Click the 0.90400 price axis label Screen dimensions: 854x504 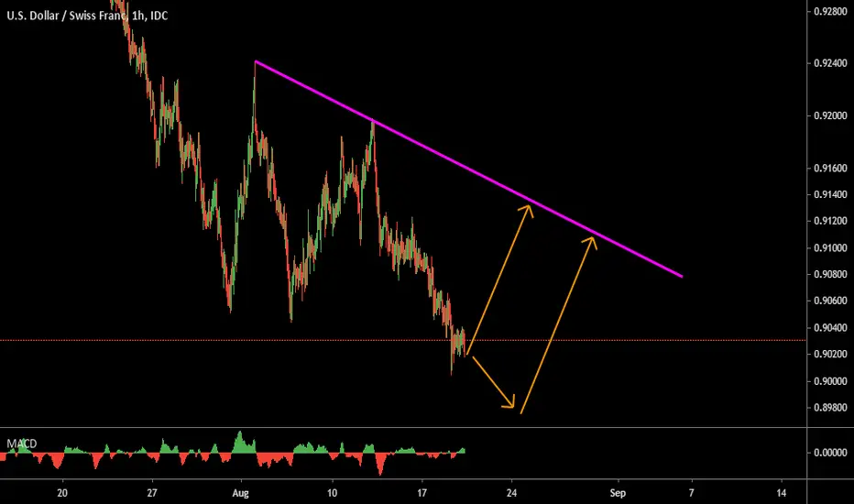click(x=830, y=327)
